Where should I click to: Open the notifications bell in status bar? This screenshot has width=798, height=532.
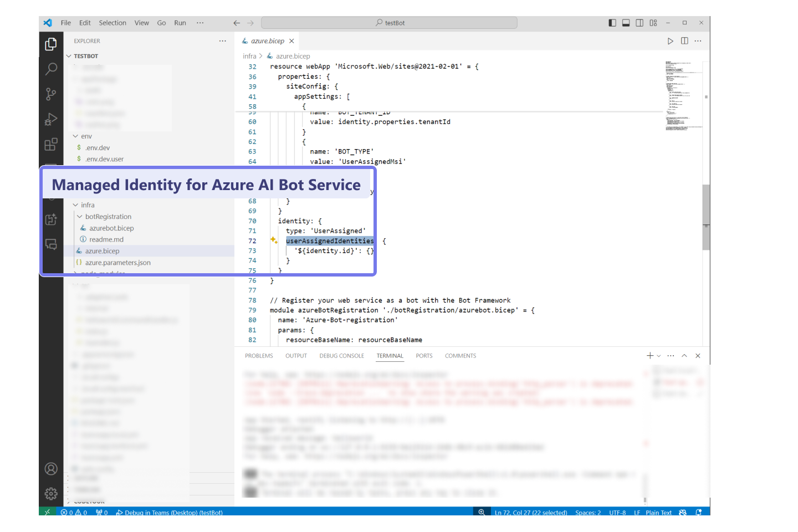699,513
